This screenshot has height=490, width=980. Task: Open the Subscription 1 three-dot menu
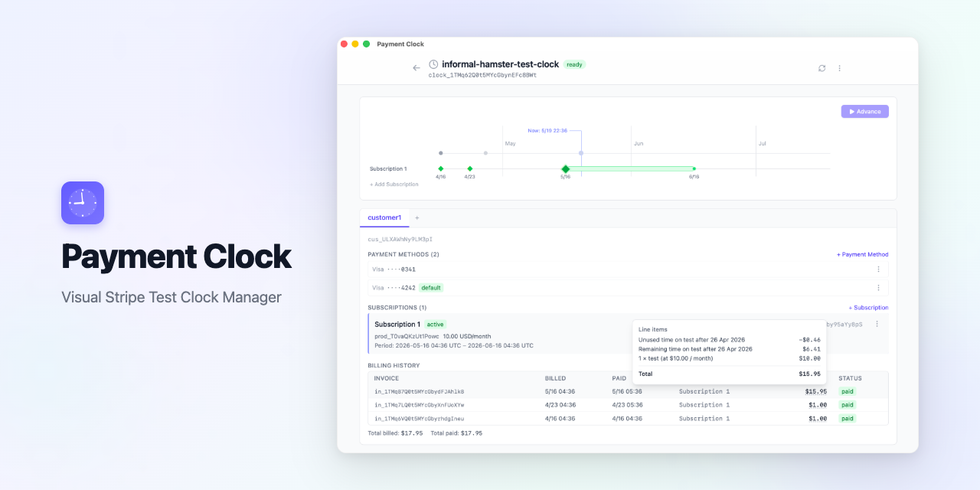coord(877,324)
